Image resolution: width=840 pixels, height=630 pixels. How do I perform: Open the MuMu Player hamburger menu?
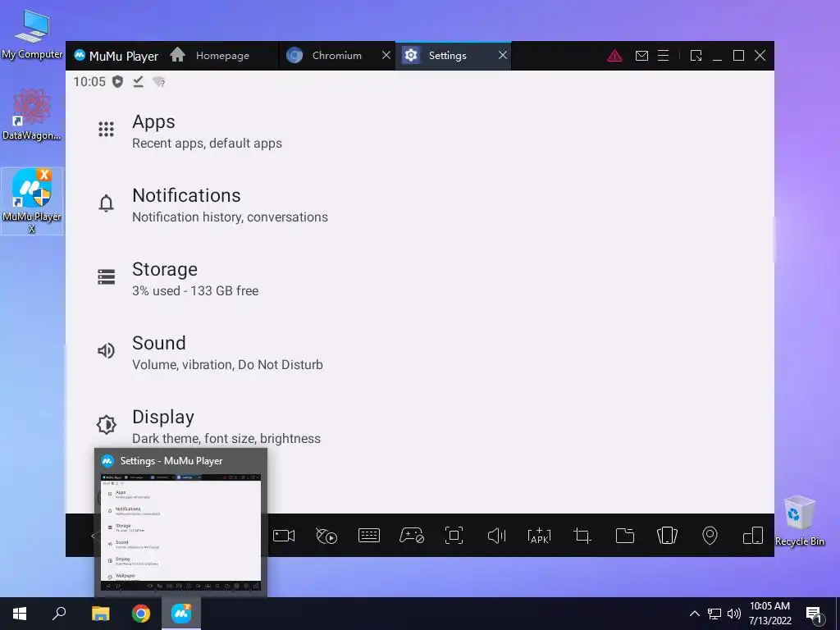(663, 56)
